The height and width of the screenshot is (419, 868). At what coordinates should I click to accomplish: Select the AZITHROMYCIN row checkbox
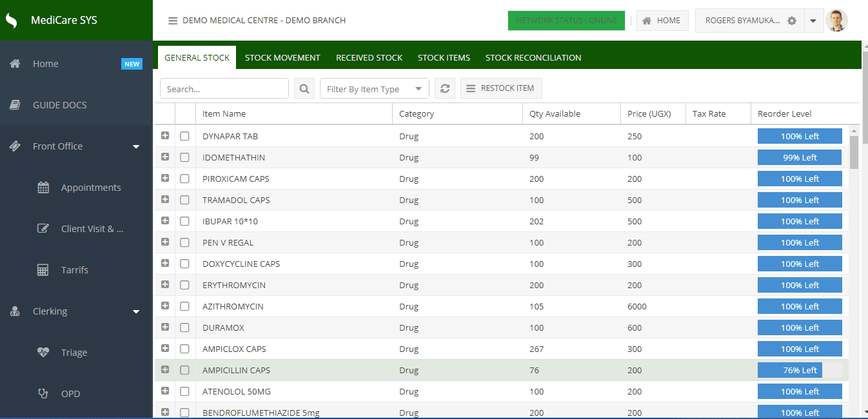click(184, 307)
